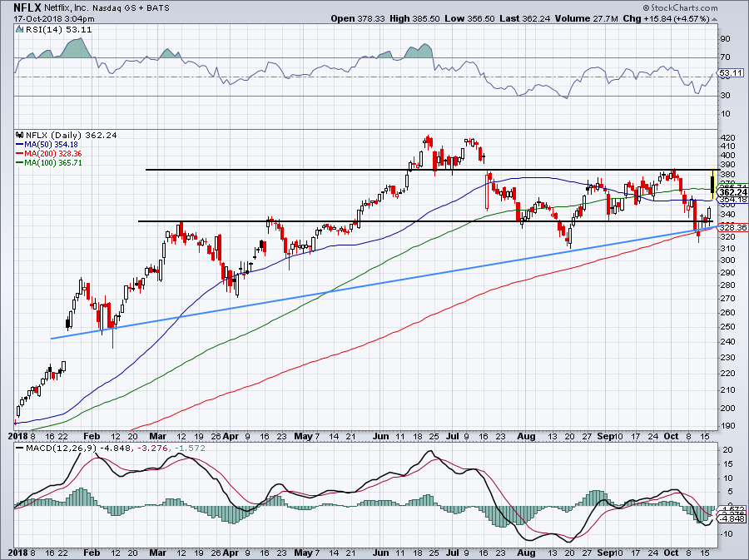Click the RSI(14) 53.11 panel label
This screenshot has width=749, height=560.
point(58,29)
